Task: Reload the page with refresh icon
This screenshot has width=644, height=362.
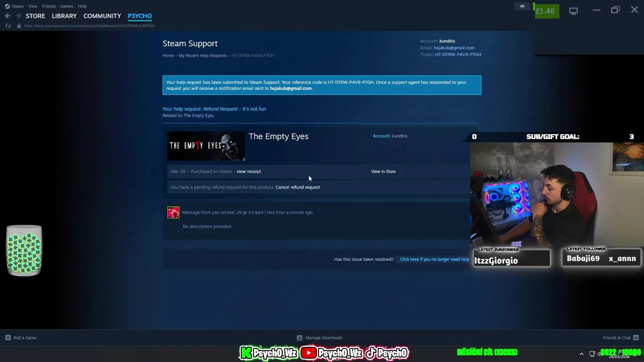Action: [x=8, y=26]
